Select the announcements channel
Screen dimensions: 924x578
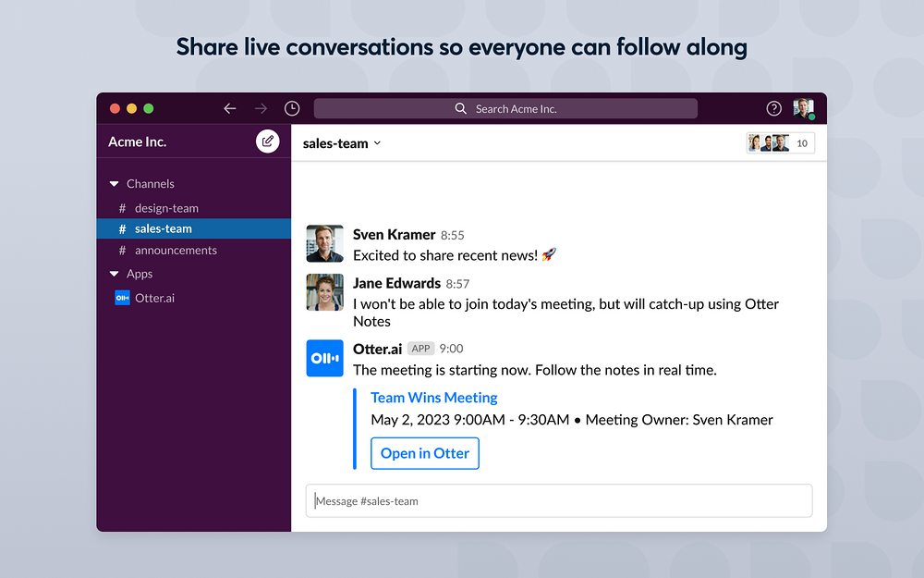pyautogui.click(x=194, y=250)
